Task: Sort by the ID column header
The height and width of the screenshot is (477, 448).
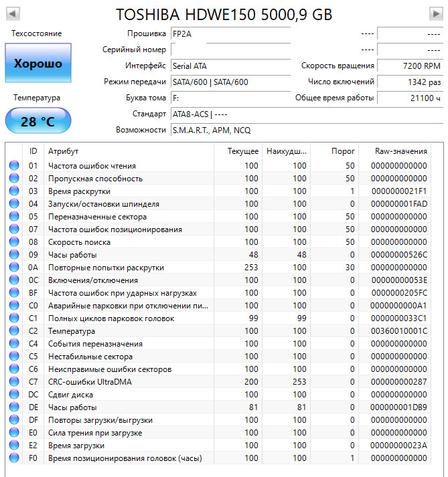Action: tap(33, 151)
